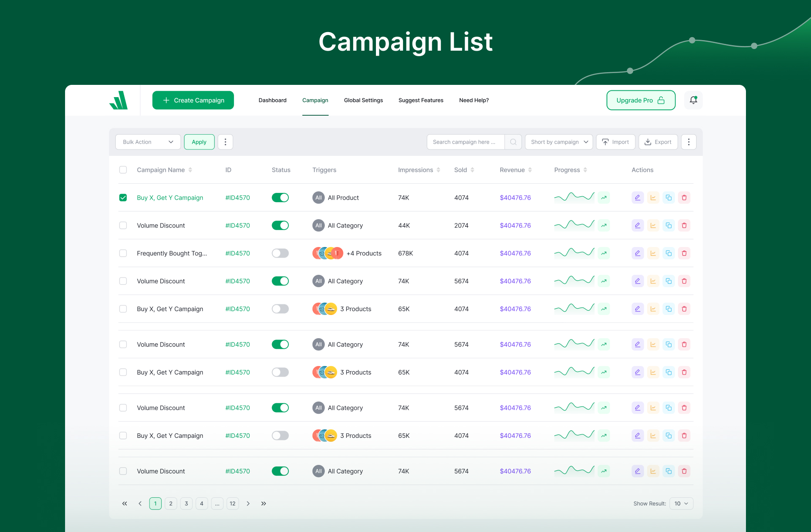811x532 pixels.
Task: Click the Search campaign input field
Action: (x=465, y=142)
